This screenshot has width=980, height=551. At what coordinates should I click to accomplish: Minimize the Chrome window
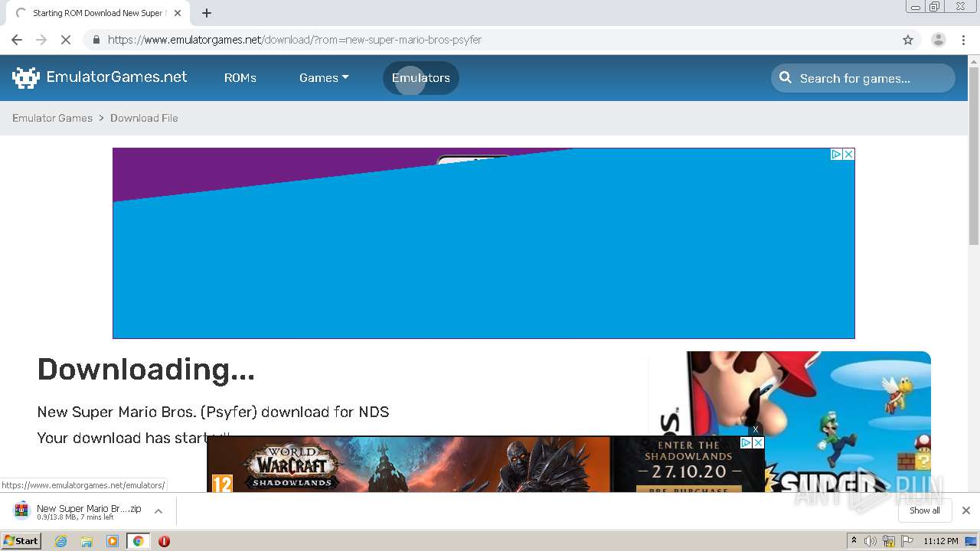[916, 7]
